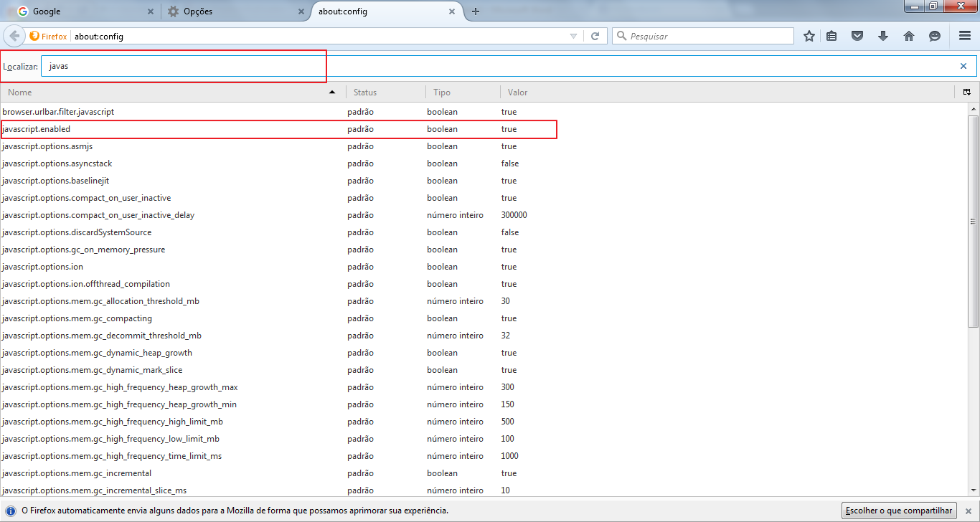The height and width of the screenshot is (522, 980).
Task: Save page to Pocket icon
Action: [857, 36]
